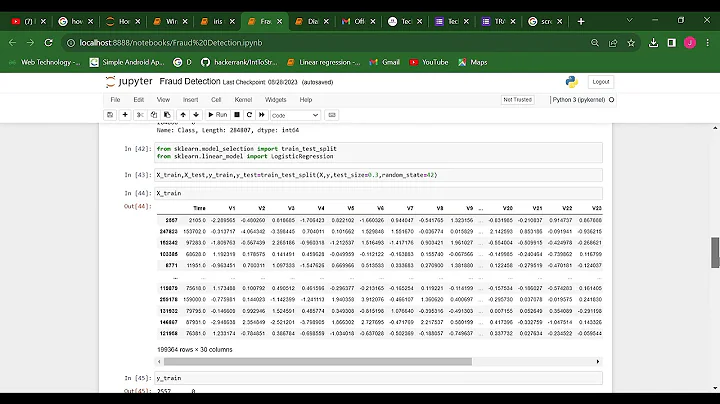Click the Fraud Detection notebook title

[190, 81]
